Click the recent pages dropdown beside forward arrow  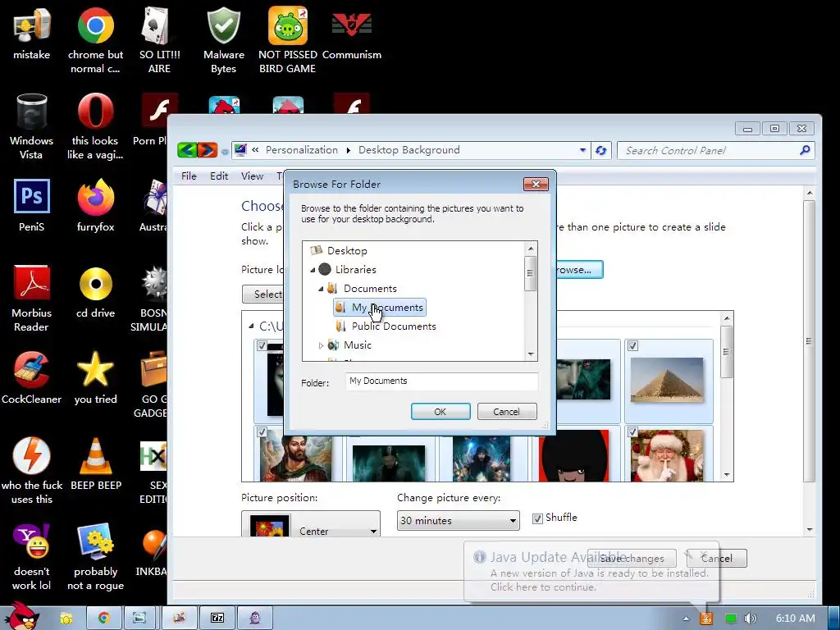(x=225, y=152)
